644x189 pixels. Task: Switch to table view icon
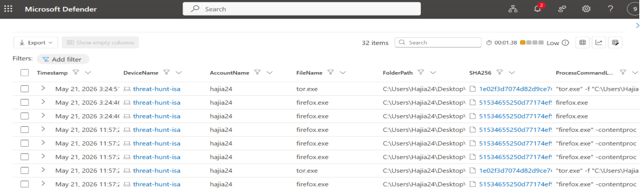(x=582, y=42)
